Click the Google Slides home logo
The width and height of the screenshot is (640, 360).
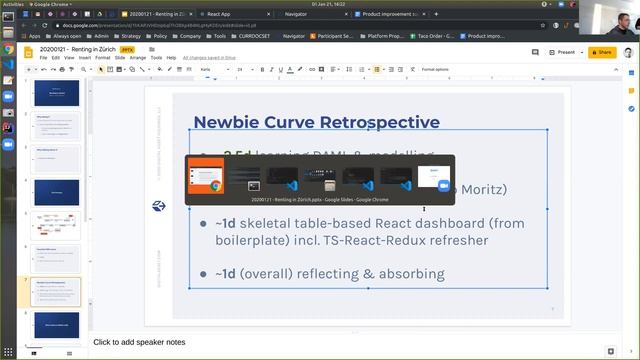(x=28, y=53)
